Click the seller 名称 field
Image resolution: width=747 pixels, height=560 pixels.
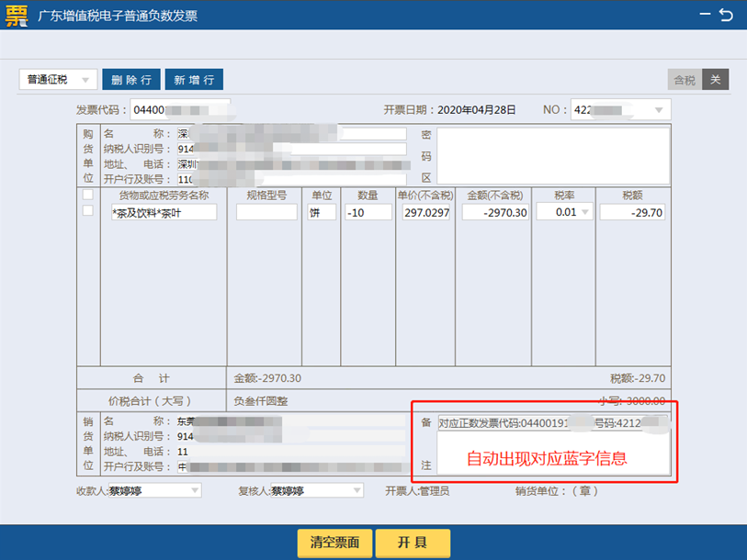[290, 421]
